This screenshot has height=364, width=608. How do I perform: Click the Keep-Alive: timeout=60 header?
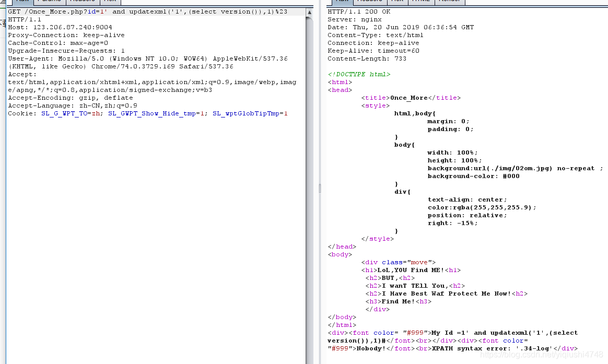point(373,51)
